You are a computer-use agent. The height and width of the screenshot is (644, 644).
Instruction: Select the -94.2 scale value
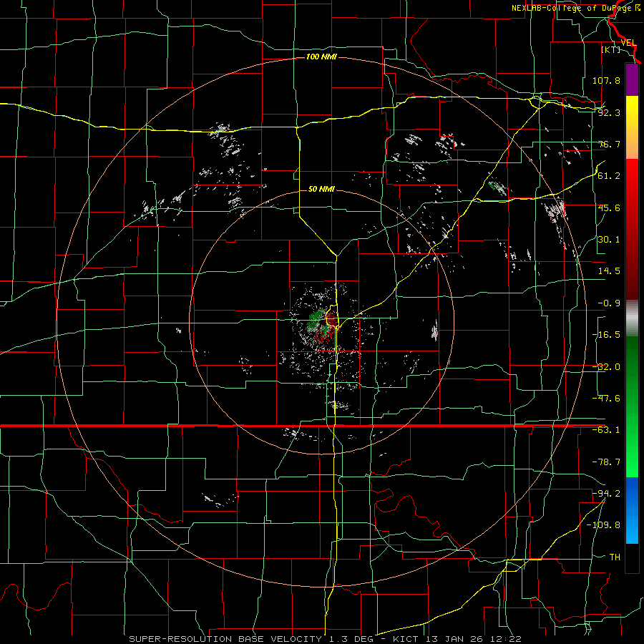[x=606, y=494]
